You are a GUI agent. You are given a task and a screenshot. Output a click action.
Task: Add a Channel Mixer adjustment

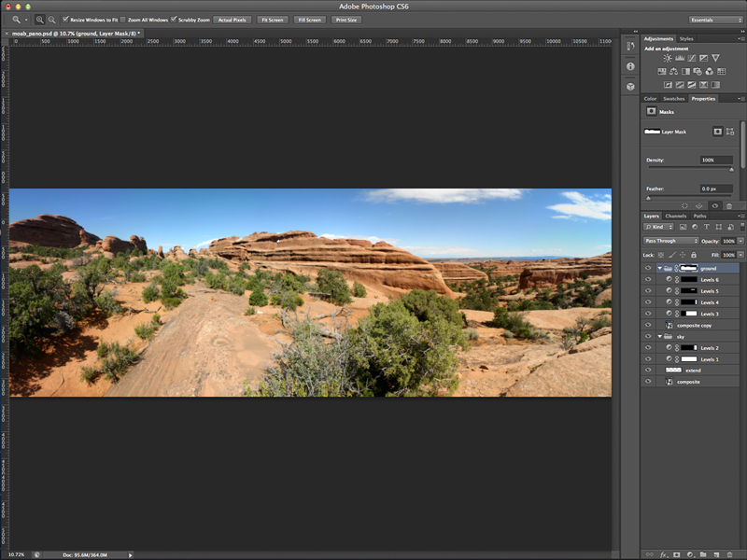[x=710, y=72]
